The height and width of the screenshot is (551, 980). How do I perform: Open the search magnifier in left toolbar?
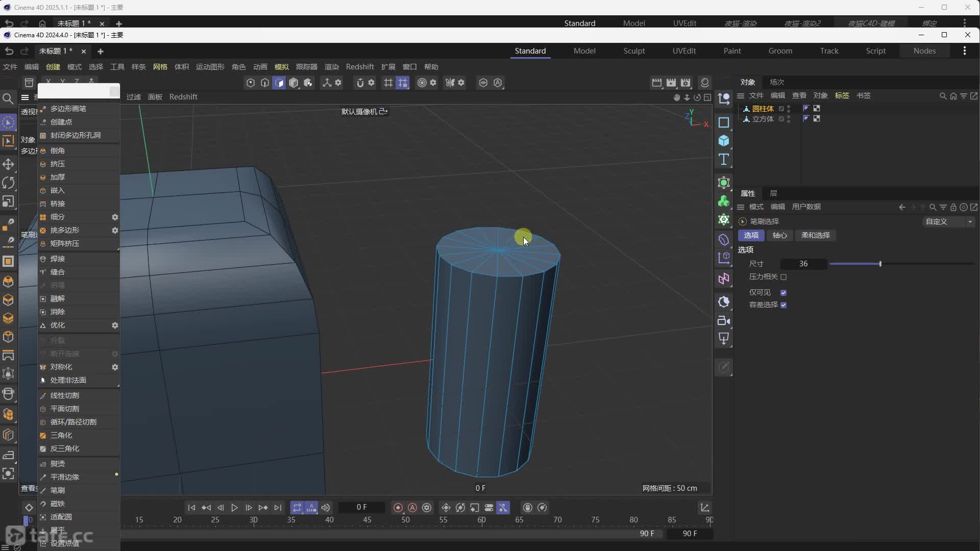[x=8, y=98]
